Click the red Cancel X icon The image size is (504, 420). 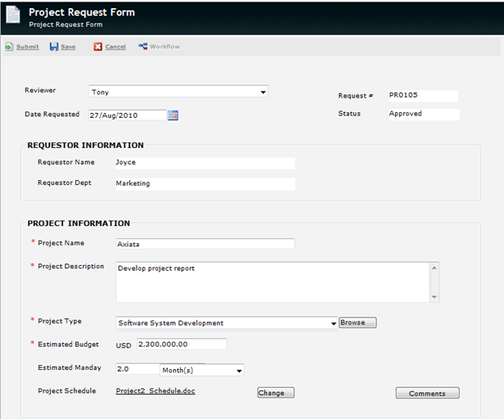pos(98,47)
